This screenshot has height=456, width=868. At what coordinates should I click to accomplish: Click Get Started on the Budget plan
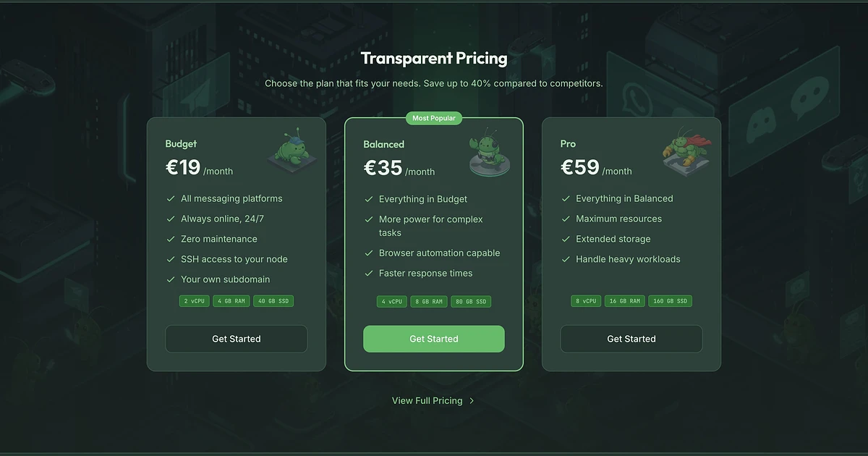click(x=236, y=338)
